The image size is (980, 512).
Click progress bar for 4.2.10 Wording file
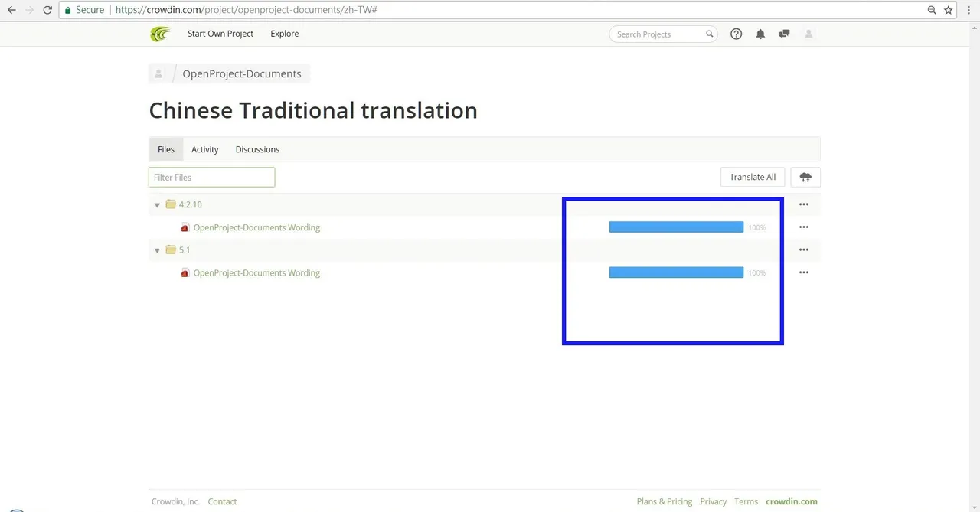pyautogui.click(x=676, y=227)
